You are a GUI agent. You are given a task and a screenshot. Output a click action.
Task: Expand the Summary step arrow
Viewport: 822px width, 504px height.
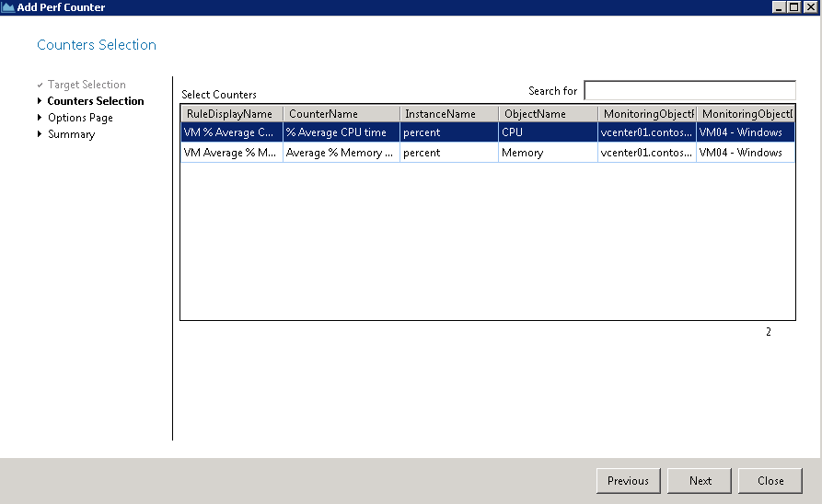(x=40, y=134)
